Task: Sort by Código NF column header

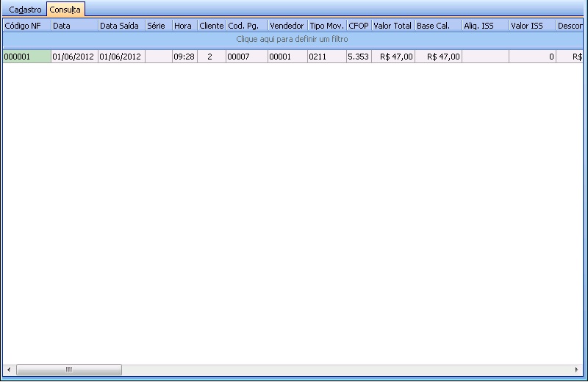Action: pos(26,25)
